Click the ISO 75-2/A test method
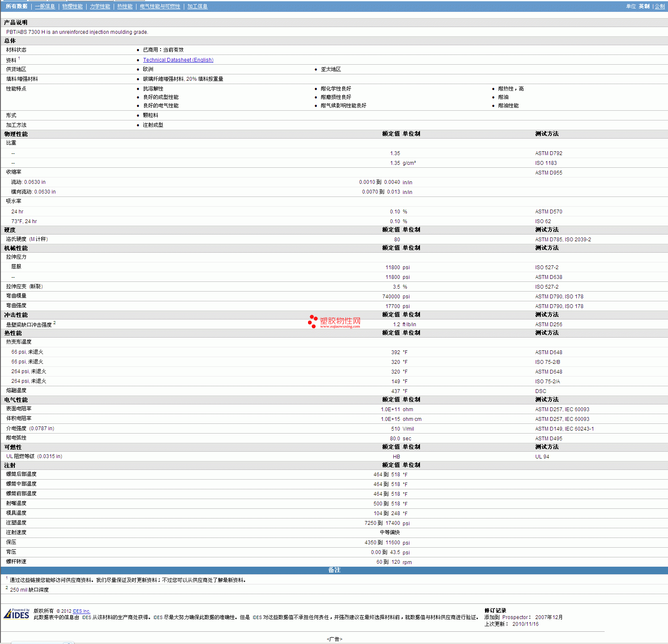The image size is (668, 644). coord(548,382)
